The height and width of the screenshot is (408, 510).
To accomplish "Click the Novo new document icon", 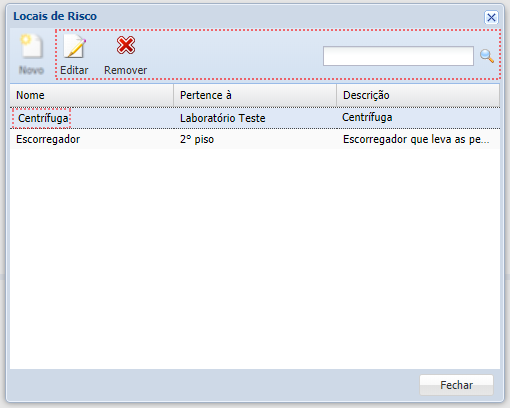I will click(32, 46).
